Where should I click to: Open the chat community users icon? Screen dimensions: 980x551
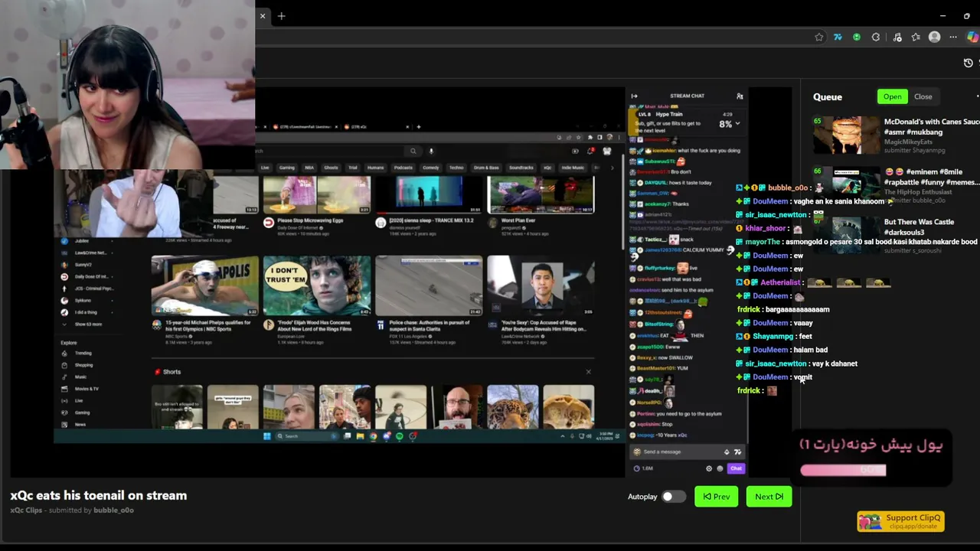click(x=740, y=96)
